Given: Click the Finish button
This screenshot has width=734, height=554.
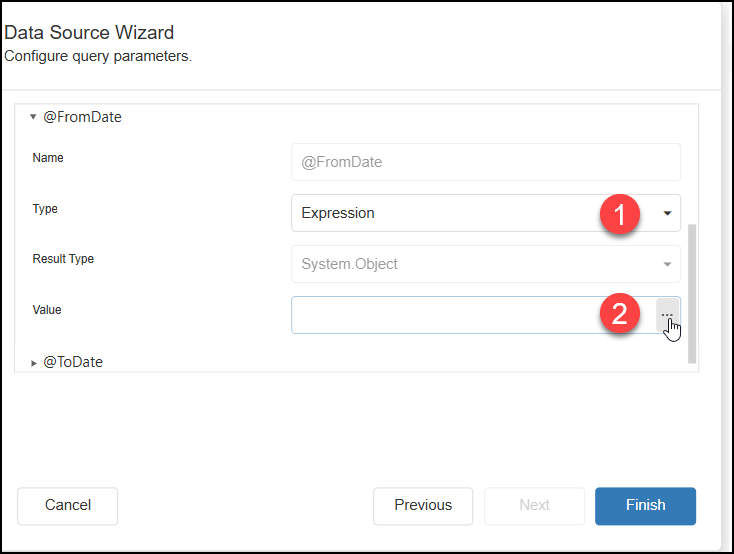Looking at the screenshot, I should [645, 506].
